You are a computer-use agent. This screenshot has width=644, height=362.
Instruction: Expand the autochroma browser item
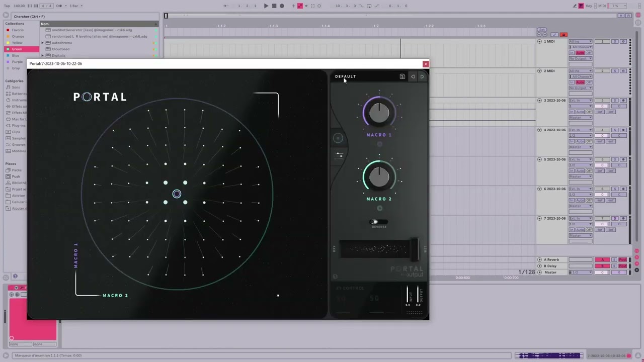click(x=42, y=43)
